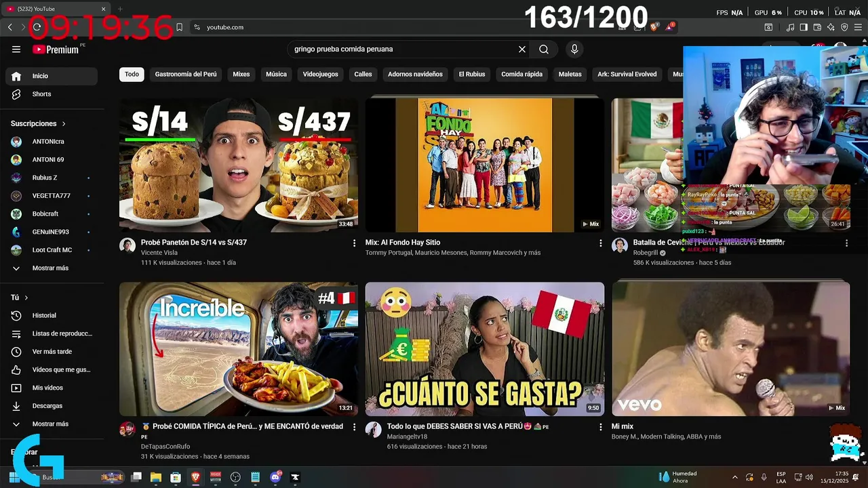Select the Gastronomía del Perú chip
Viewport: 868px width, 488px height.
coord(186,74)
